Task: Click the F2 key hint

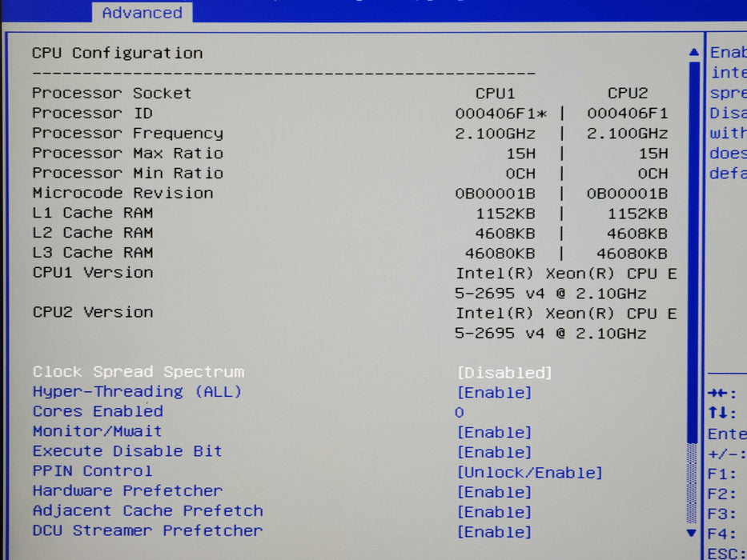Action: pos(722,494)
